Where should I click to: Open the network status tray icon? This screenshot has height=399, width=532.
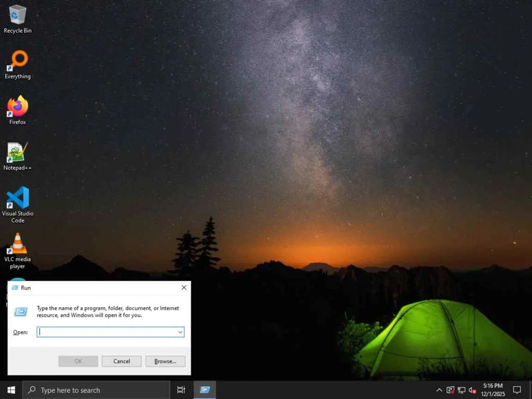[x=461, y=390]
